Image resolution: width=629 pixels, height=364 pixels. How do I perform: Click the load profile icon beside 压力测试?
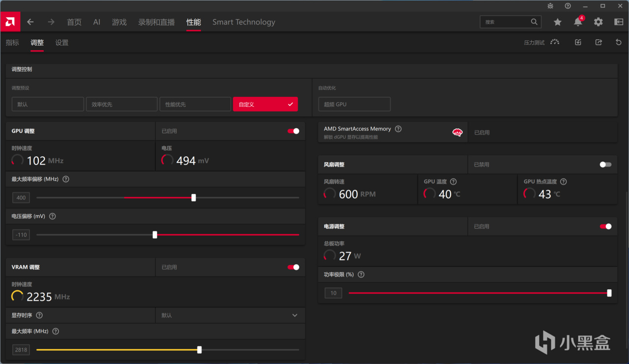(578, 42)
